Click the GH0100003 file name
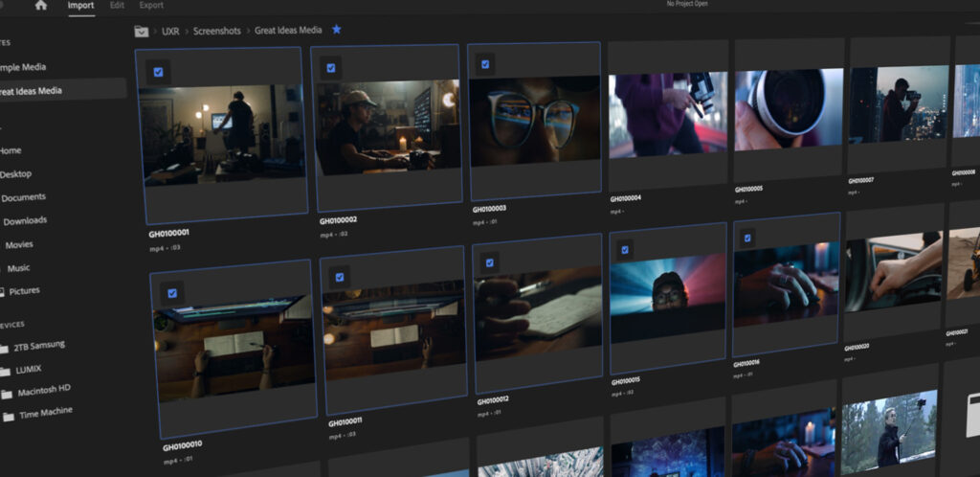Image resolution: width=980 pixels, height=477 pixels. (489, 209)
